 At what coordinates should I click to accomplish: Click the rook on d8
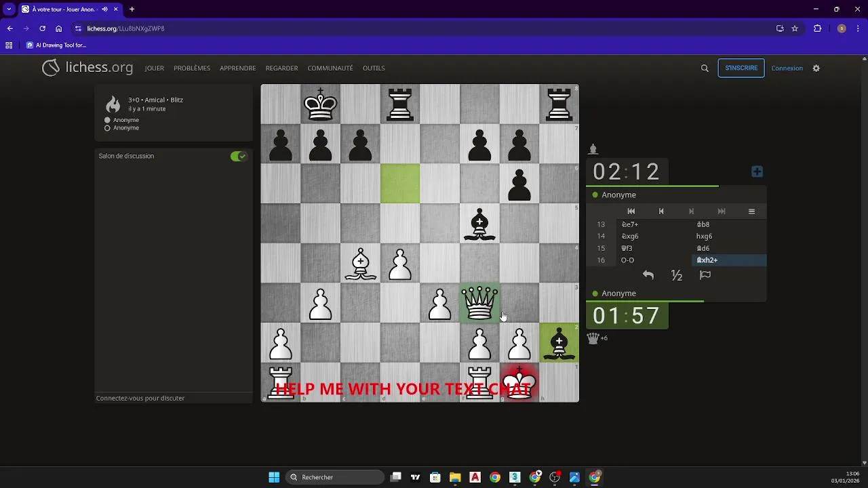[x=400, y=104]
